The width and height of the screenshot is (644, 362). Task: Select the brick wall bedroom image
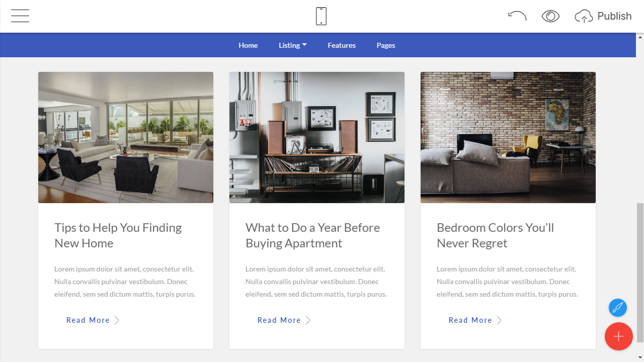click(508, 137)
